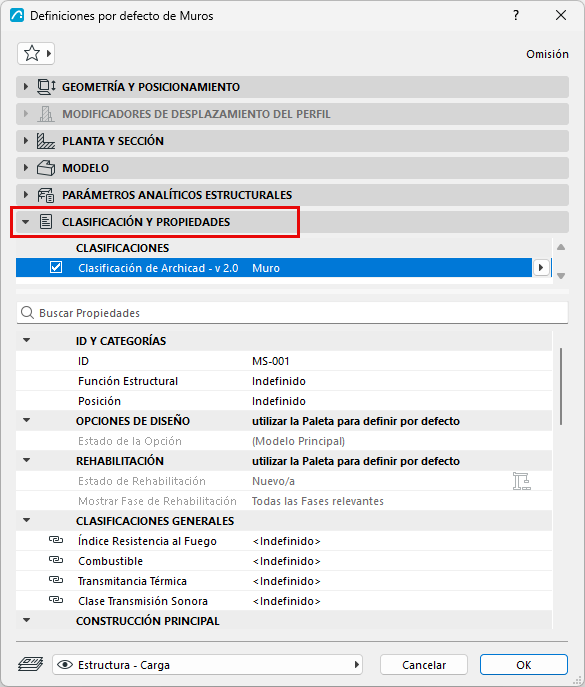Click the Omisión label at top right
Image resolution: width=585 pixels, height=687 pixels.
click(547, 54)
